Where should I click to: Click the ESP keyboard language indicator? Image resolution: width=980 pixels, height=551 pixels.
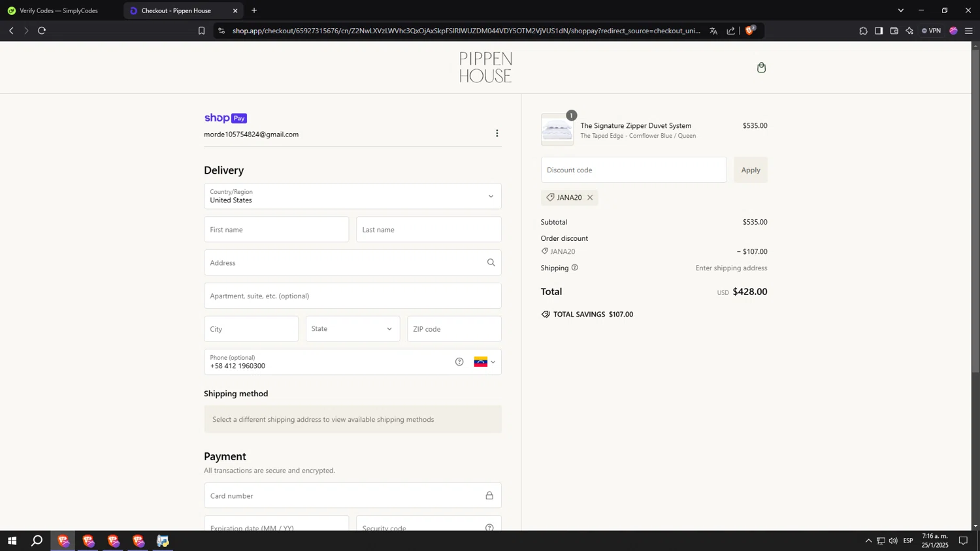pos(908,541)
